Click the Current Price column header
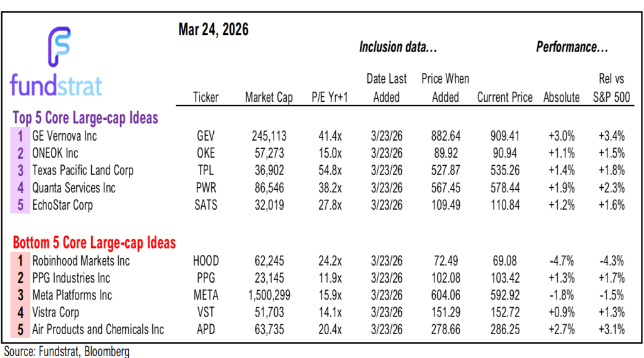 [x=505, y=97]
